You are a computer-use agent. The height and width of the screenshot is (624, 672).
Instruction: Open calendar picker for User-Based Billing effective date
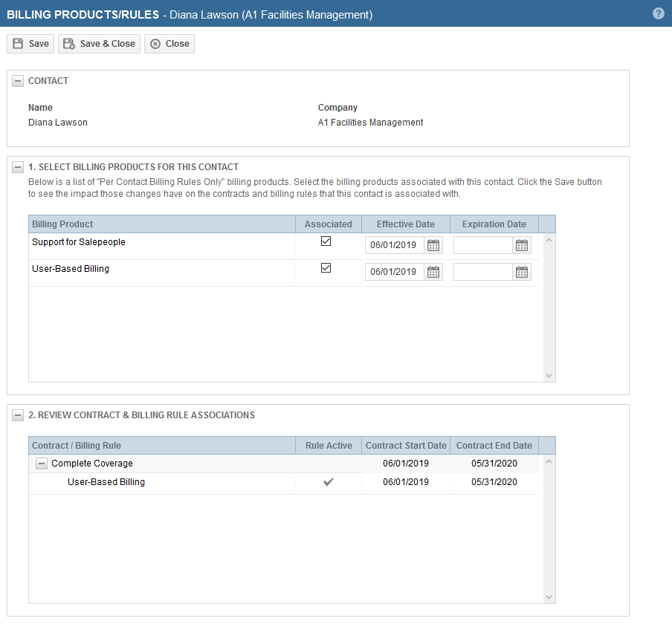(433, 271)
